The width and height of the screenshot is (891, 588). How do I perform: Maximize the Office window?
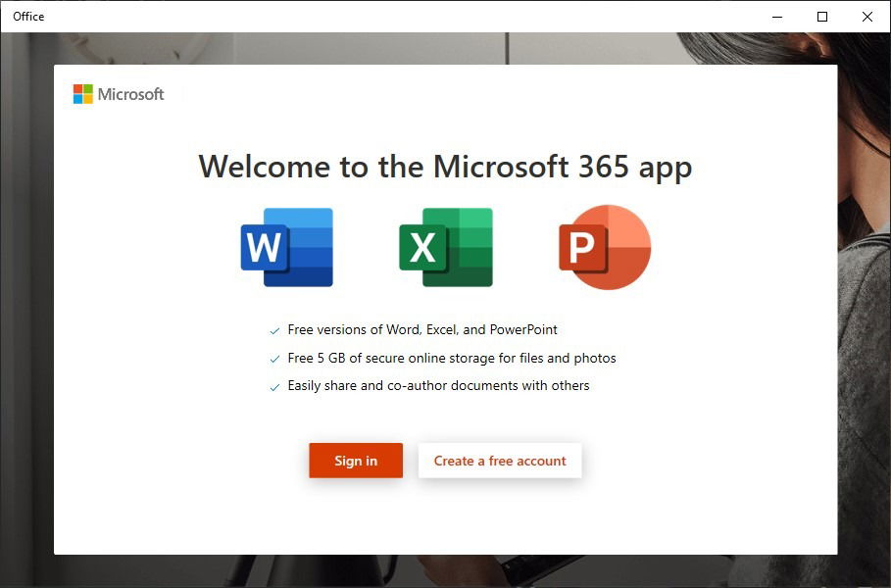[822, 17]
